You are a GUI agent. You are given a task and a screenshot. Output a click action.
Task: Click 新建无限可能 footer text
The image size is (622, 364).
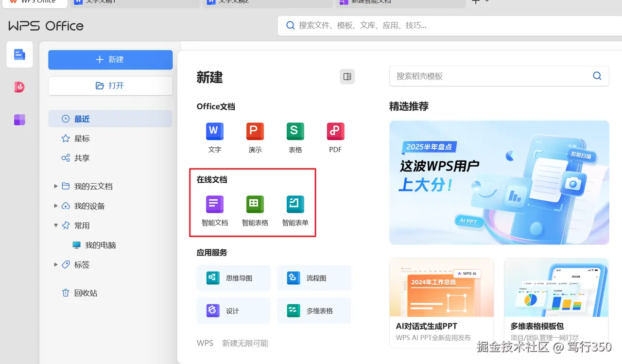click(x=245, y=343)
